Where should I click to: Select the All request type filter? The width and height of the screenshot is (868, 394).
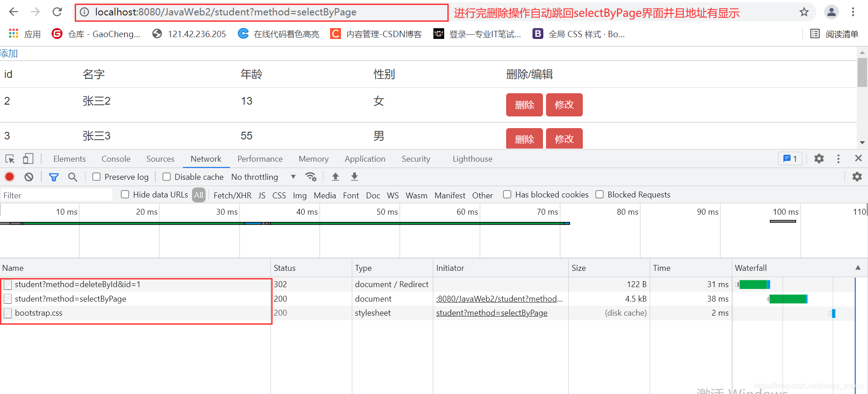click(x=198, y=195)
